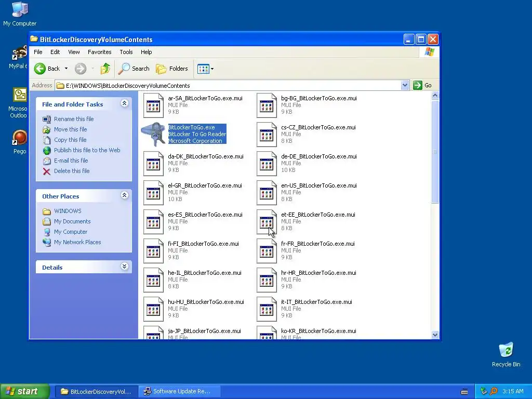Select the hr-HR_BitLockerToGo.exe.mui file icon

click(x=267, y=280)
